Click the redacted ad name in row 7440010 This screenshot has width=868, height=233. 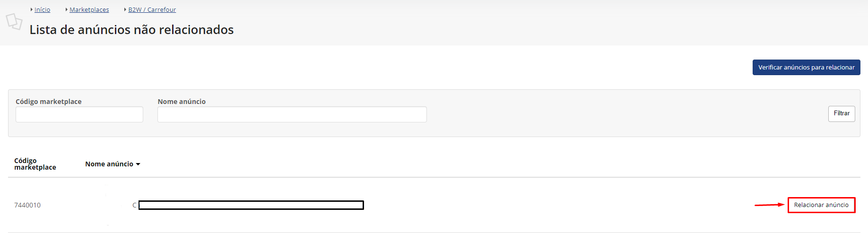251,205
